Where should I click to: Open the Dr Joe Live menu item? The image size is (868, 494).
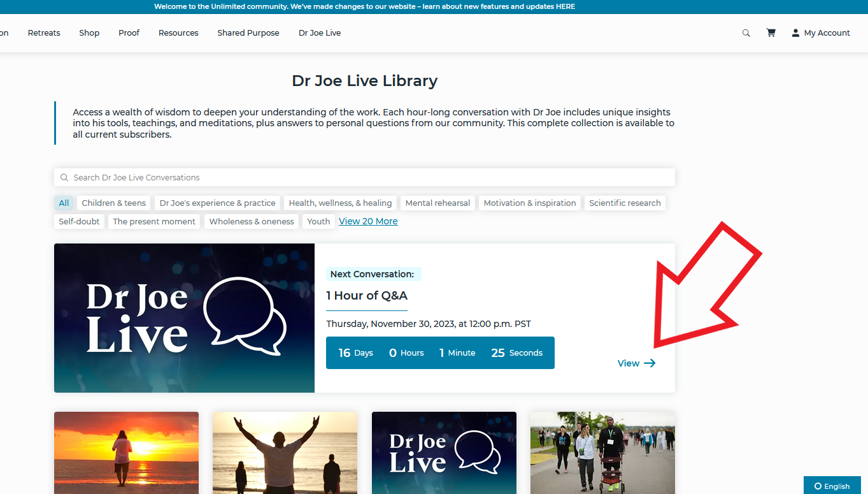(320, 33)
